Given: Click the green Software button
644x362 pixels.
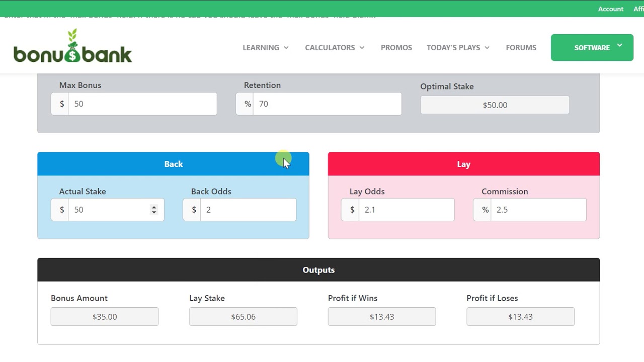Looking at the screenshot, I should tap(592, 48).
